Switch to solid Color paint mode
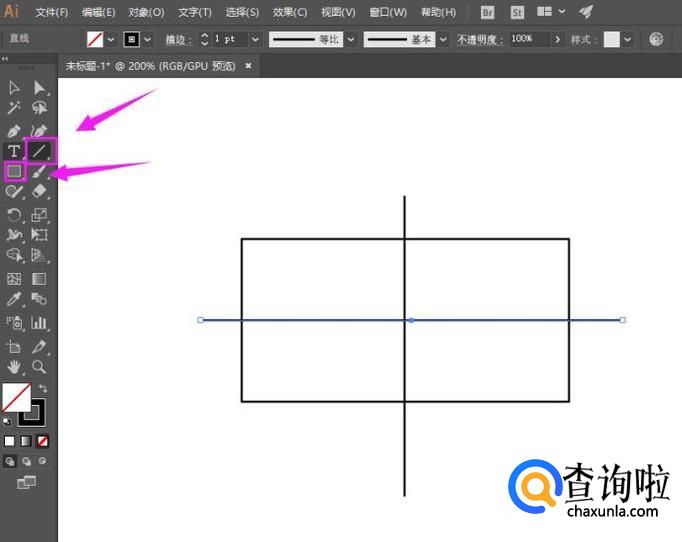 (10, 440)
